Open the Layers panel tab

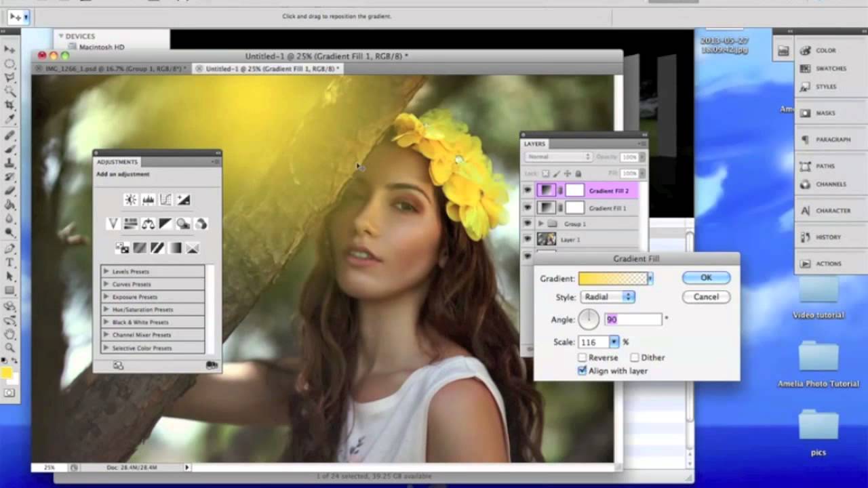click(x=534, y=144)
